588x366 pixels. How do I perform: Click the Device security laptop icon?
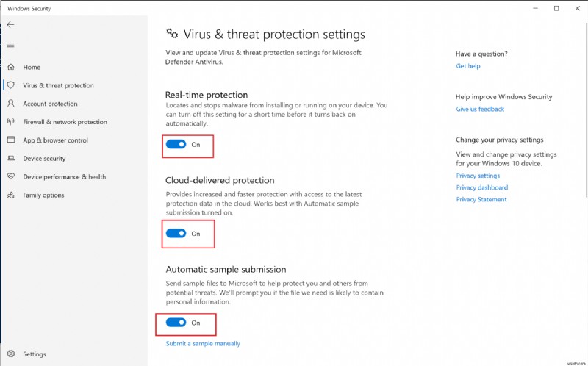click(x=10, y=158)
